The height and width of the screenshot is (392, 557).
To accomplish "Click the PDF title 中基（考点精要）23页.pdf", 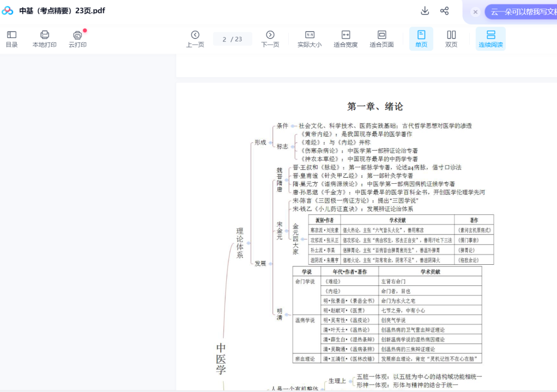I will 62,10.
